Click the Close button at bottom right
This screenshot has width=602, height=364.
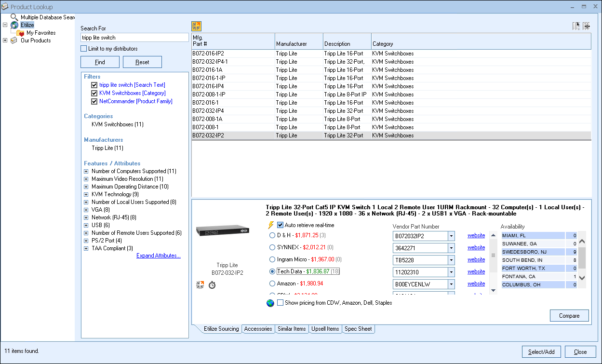coord(580,352)
